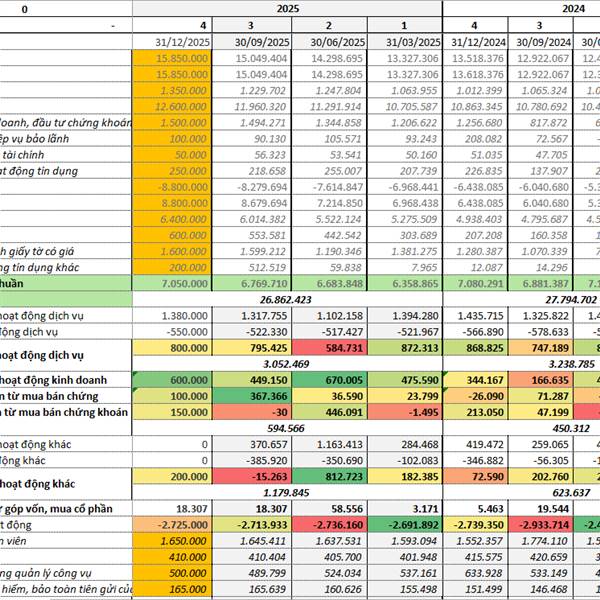Select the red -2.736.160 cell
The height and width of the screenshot is (600, 600).
pos(329,524)
